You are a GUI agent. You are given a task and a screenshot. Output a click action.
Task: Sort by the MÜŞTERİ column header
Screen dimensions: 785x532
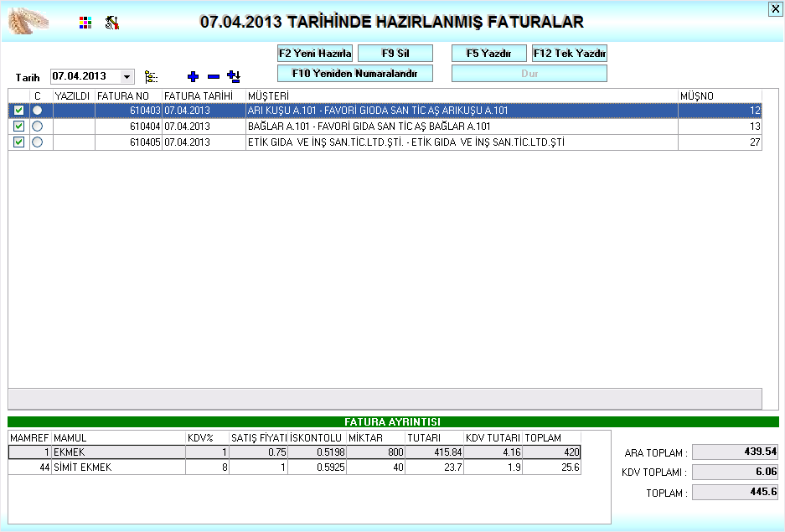[461, 96]
